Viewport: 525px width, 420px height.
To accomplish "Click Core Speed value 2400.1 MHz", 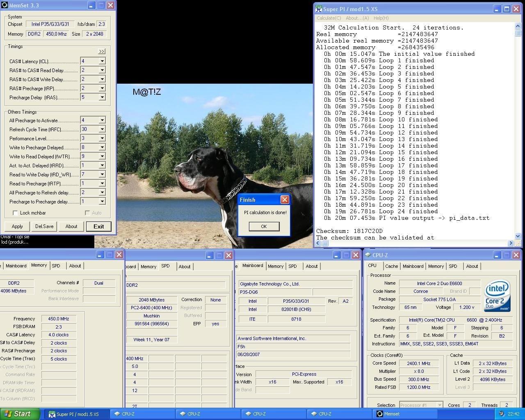I will point(418,363).
